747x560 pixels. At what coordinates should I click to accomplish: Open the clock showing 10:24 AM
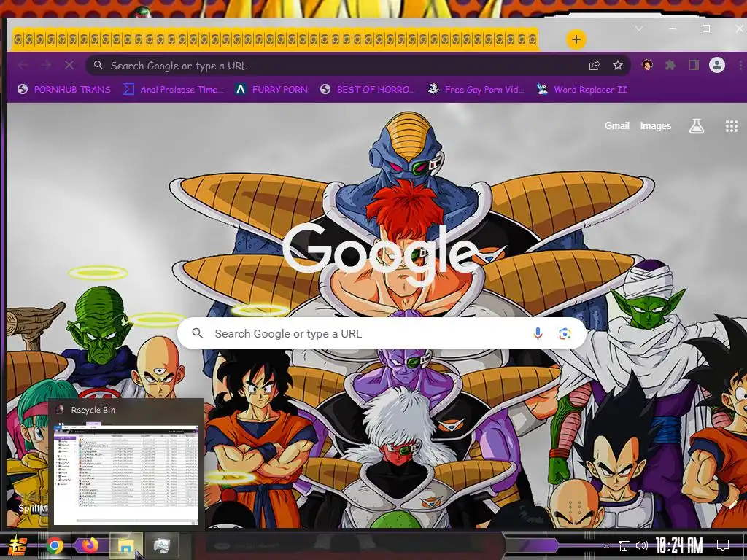coord(679,545)
